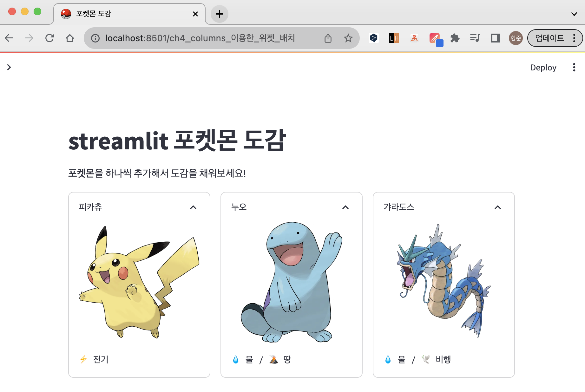Click the 전기 type label
Image resolution: width=585 pixels, height=392 pixels.
click(101, 359)
